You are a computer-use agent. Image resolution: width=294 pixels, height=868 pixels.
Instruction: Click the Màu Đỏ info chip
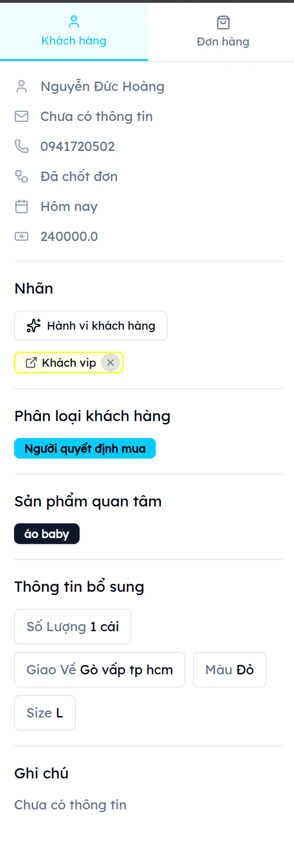[229, 670]
